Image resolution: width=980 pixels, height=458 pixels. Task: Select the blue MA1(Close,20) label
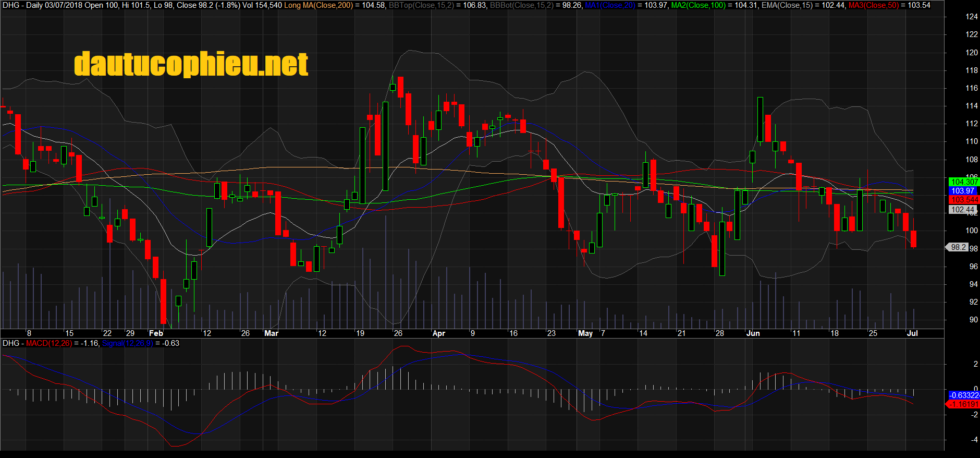coord(610,5)
